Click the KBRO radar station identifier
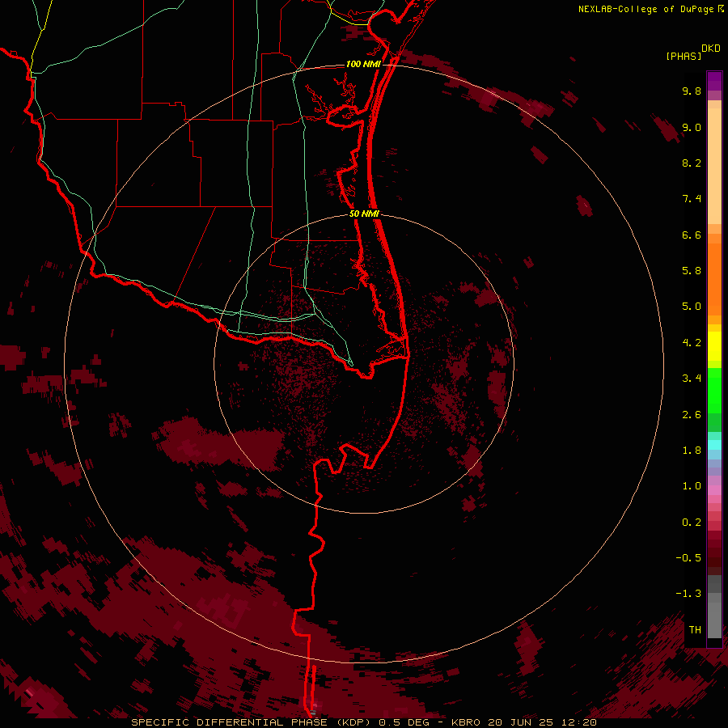Viewport: 728px width, 728px height. pos(466,722)
